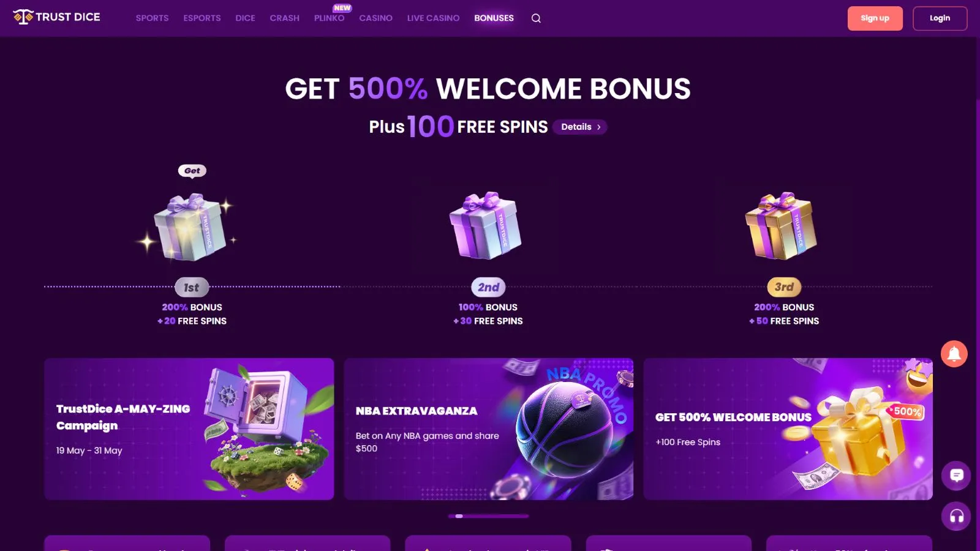Open notifications bell icon

click(x=954, y=354)
